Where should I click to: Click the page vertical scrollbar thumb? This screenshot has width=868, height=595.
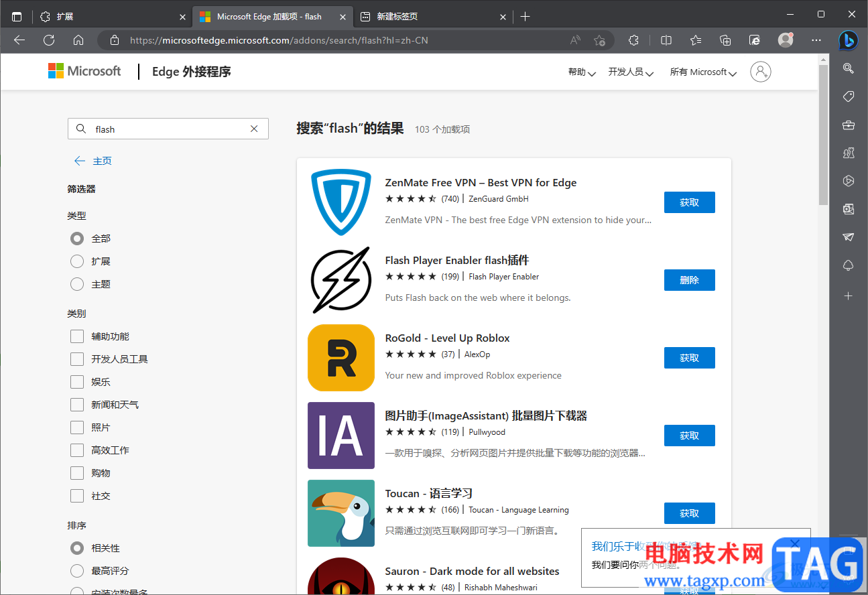(x=823, y=135)
